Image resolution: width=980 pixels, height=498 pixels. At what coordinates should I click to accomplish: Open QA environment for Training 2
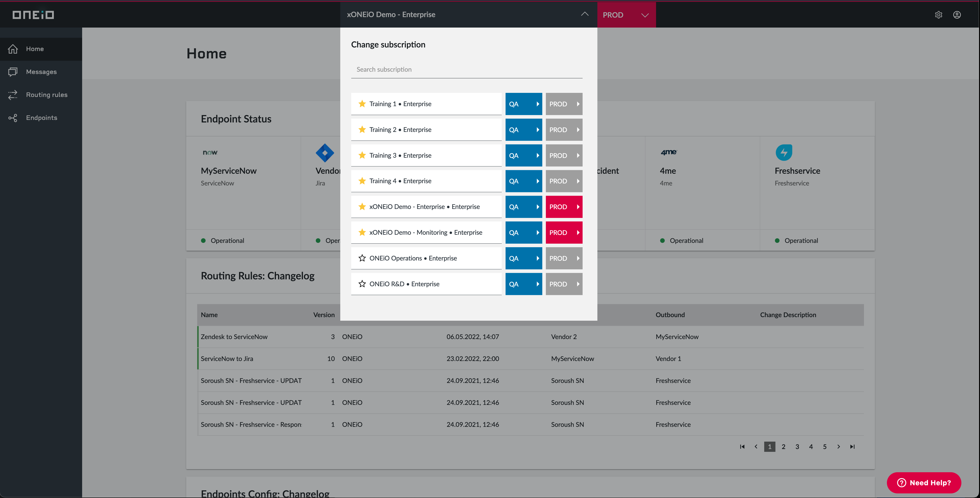click(x=523, y=130)
